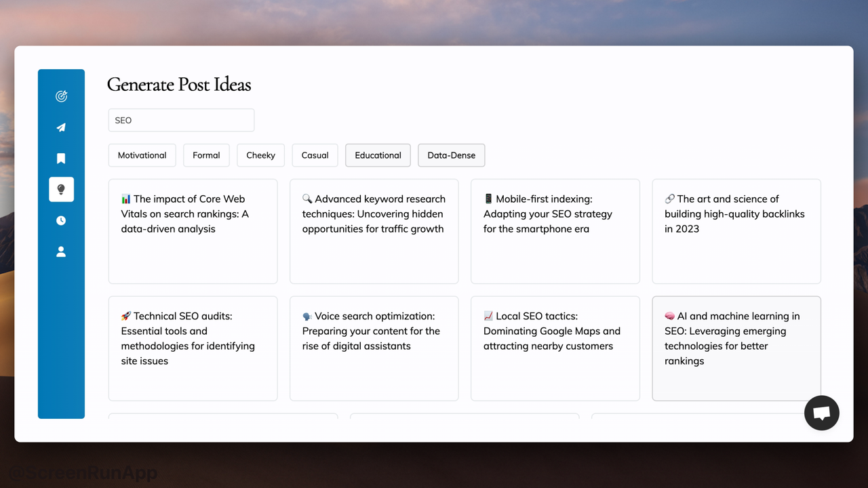Toggle the Formal tone chip
Viewport: 868px width, 488px height.
point(206,155)
